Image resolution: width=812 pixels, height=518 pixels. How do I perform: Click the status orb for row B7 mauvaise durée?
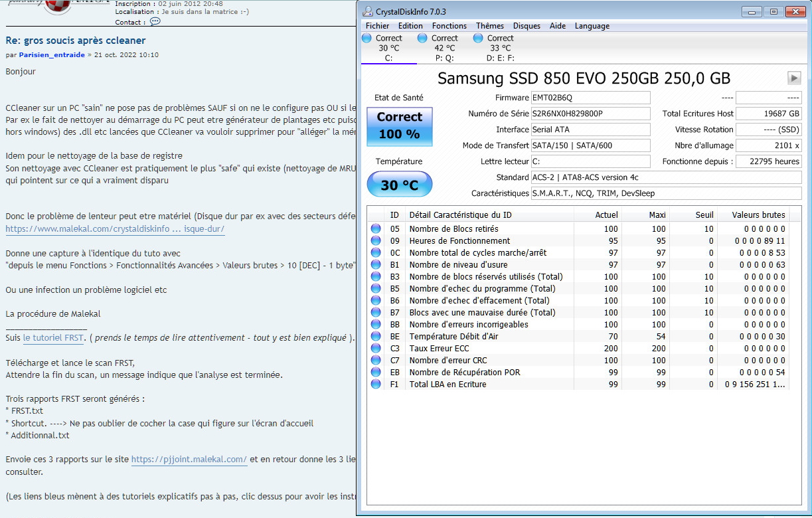[376, 313]
